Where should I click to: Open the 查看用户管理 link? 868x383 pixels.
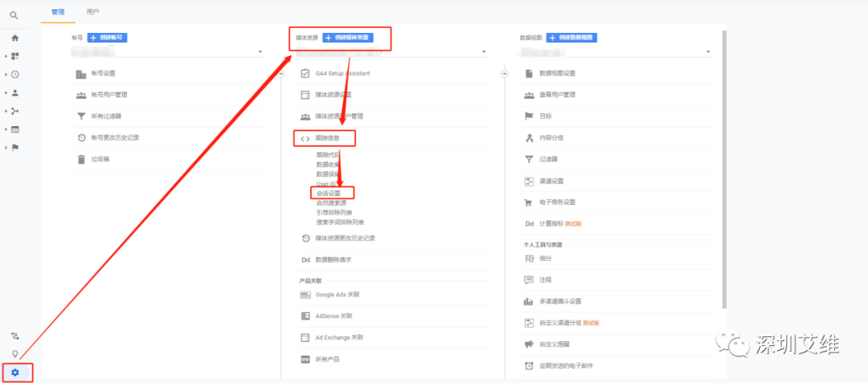point(558,95)
